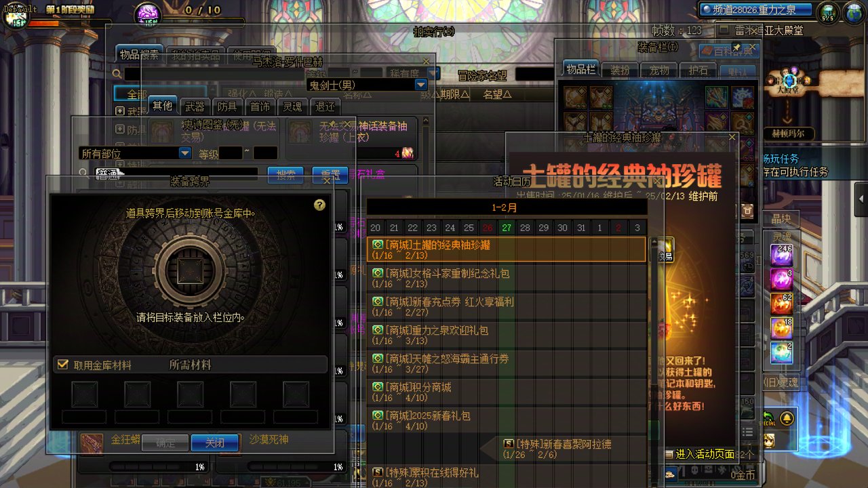Click the gear-badge slot in 装备栏 top right
868x488 pixels.
743,97
